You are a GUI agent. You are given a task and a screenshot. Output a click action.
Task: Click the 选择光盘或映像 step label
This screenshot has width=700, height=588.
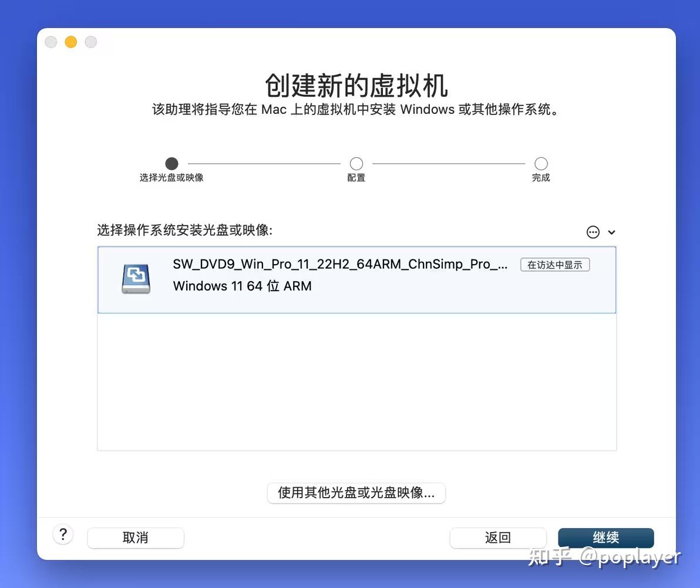coord(171,178)
